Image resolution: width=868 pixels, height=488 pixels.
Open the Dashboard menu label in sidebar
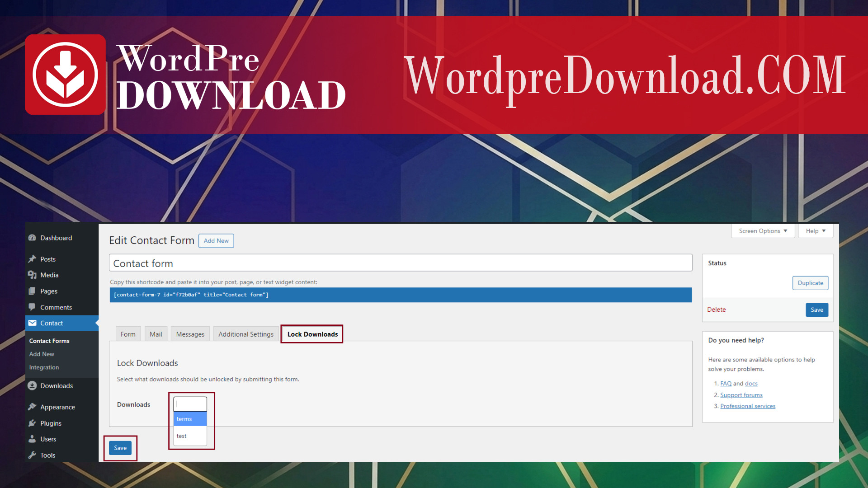(56, 238)
